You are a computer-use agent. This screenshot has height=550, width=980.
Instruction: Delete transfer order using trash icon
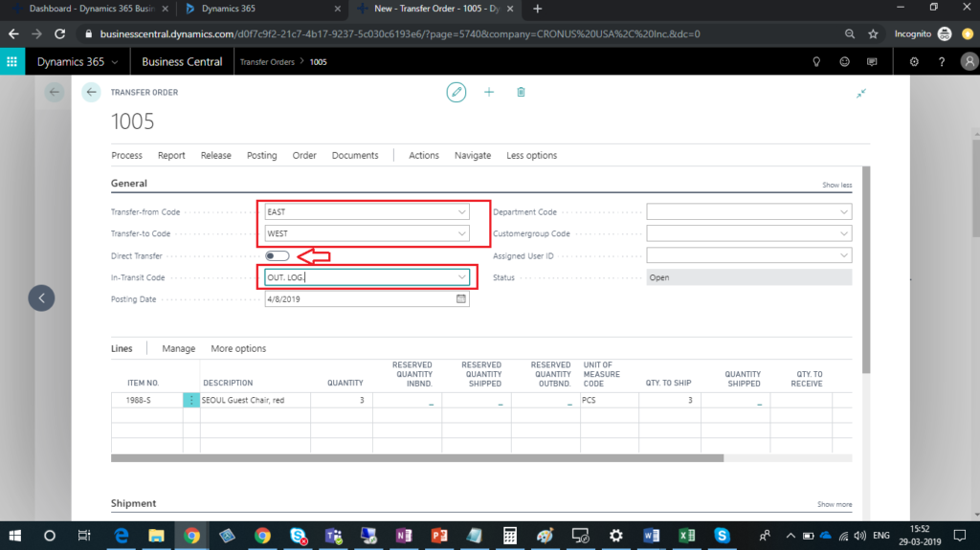(521, 92)
